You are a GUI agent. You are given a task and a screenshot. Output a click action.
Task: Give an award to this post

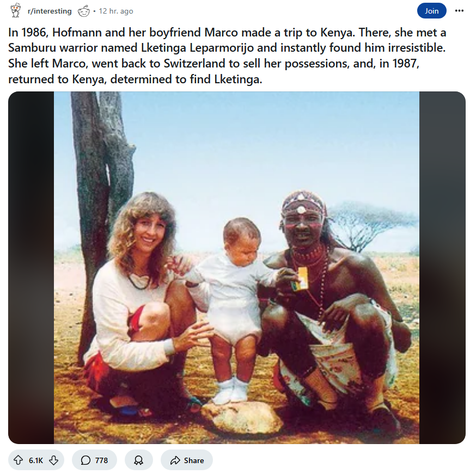tap(138, 460)
